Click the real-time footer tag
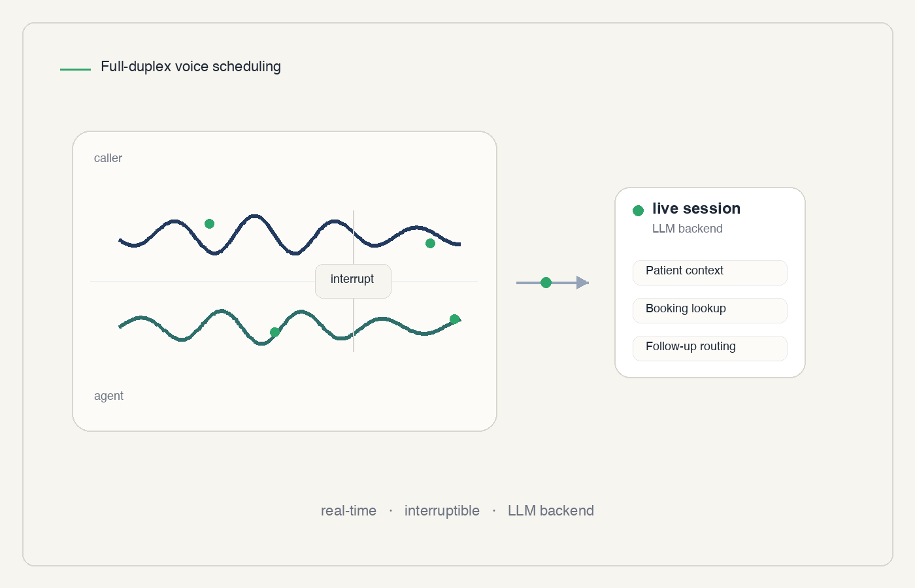Screen dimensions: 915x588 [x=348, y=511]
